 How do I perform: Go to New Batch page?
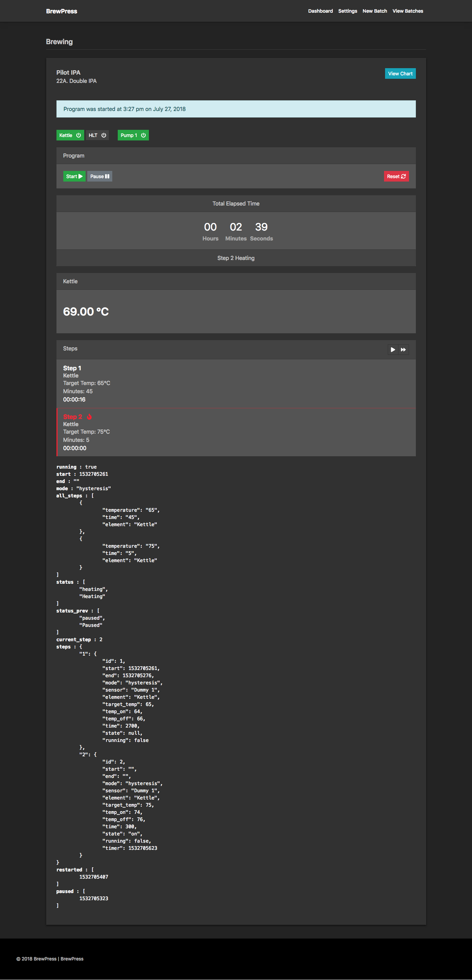pyautogui.click(x=375, y=11)
